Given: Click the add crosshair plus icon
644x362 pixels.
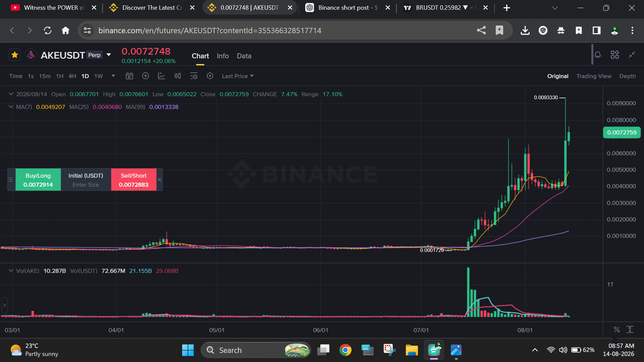Looking at the screenshot, I should pos(146,76).
